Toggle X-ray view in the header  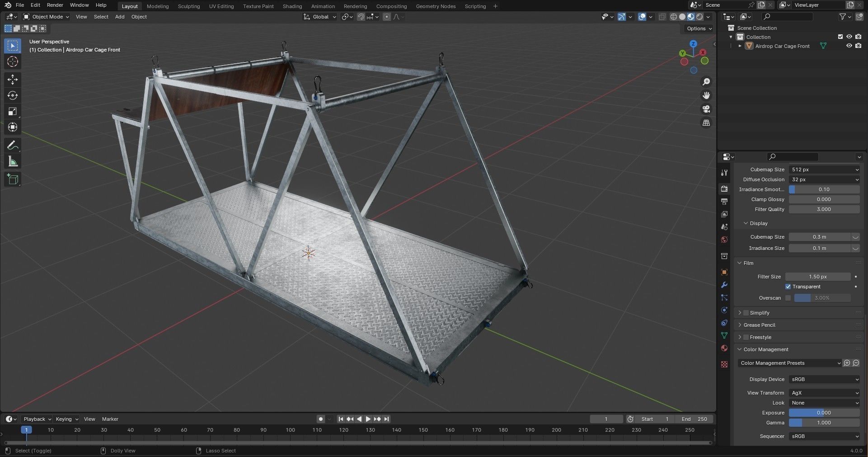[662, 17]
